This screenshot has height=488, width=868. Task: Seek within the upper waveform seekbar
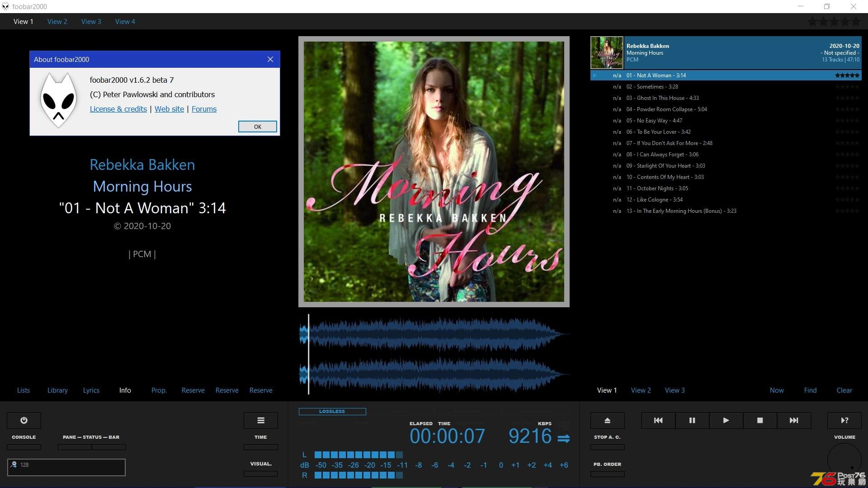coord(434,334)
